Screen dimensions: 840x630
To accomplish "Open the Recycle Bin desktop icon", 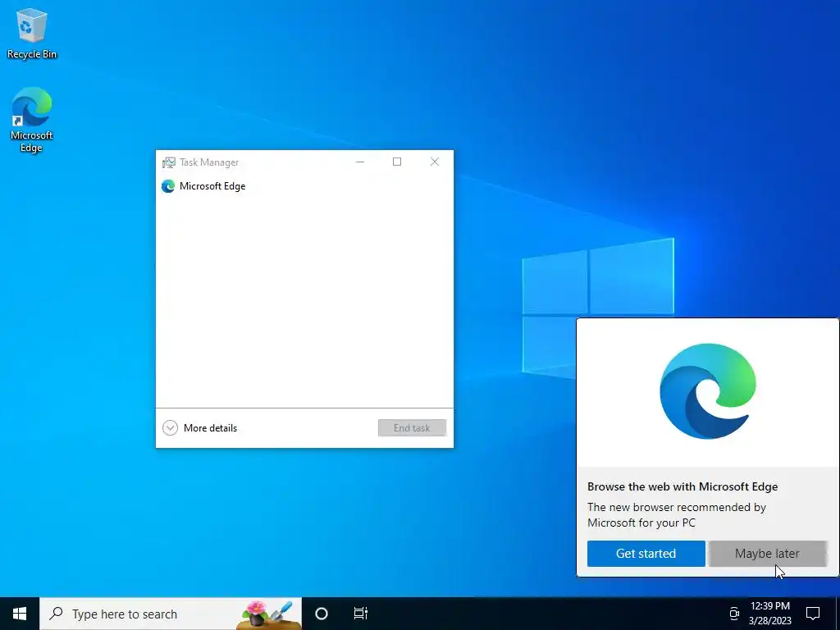I will coord(32,33).
